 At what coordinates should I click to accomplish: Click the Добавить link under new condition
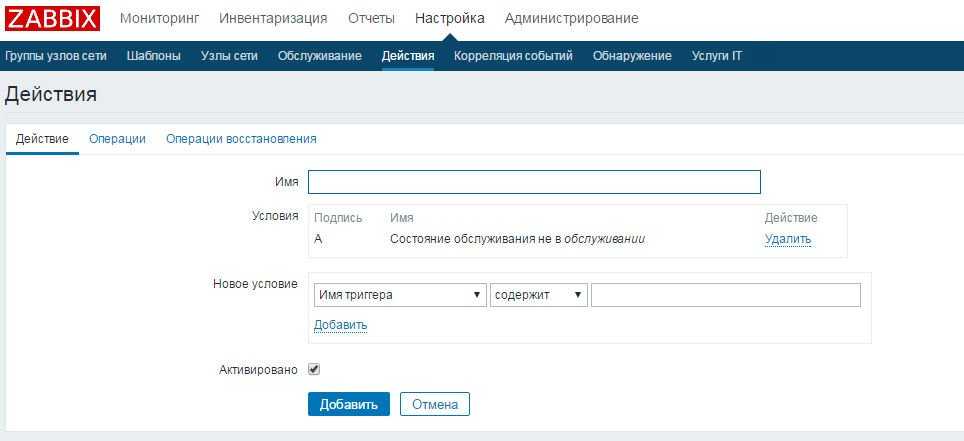click(x=340, y=325)
